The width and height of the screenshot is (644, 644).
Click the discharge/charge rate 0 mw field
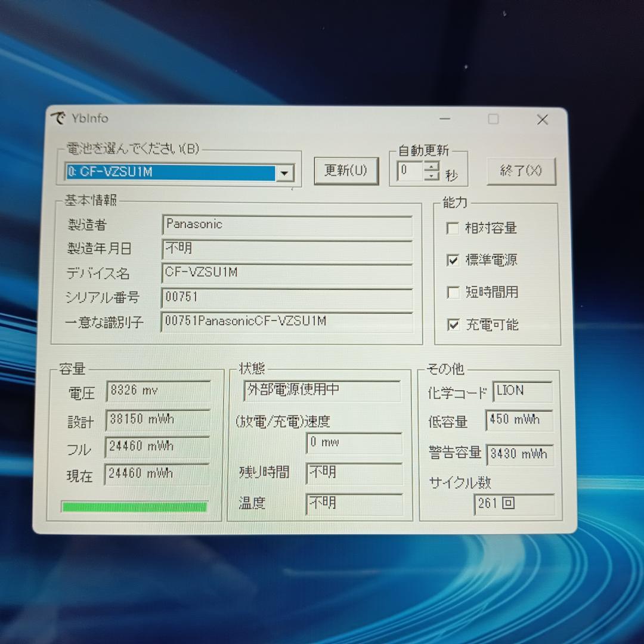[x=354, y=442]
